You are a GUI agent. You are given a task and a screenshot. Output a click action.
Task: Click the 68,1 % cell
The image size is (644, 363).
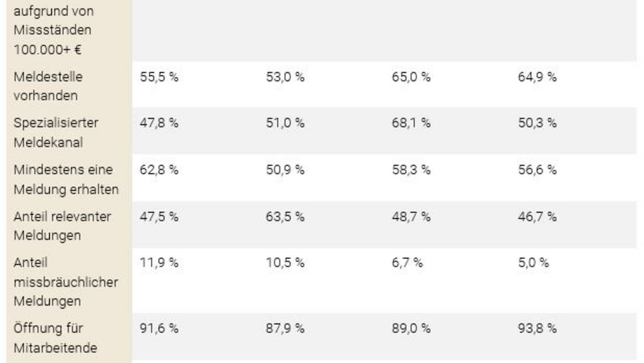point(411,123)
